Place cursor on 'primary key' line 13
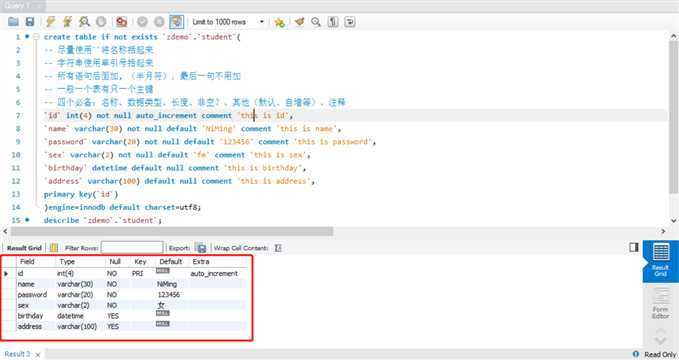The image size is (679, 360). tap(81, 194)
